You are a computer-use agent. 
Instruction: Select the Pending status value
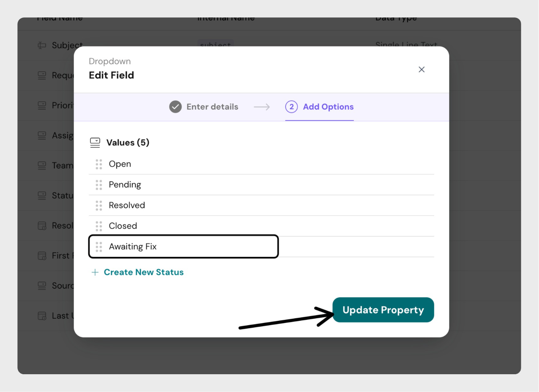pyautogui.click(x=125, y=185)
